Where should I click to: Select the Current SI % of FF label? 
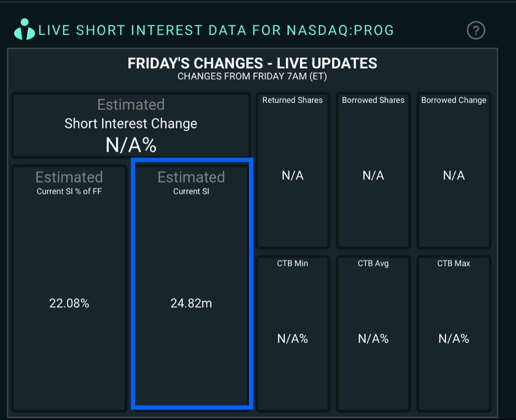point(69,191)
